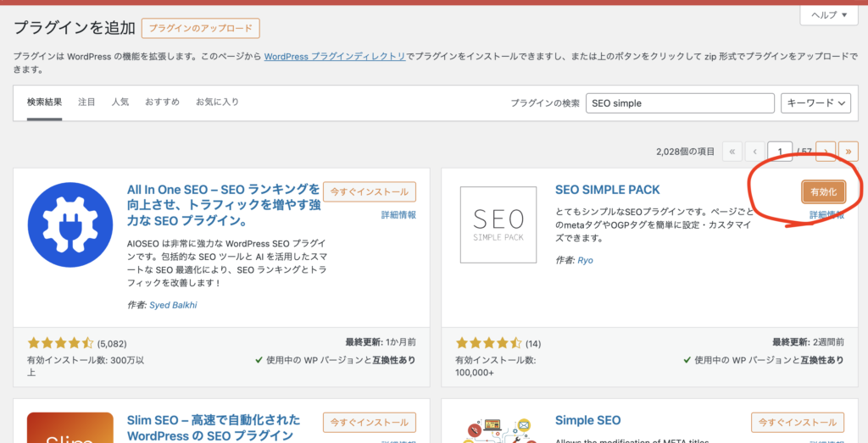The image size is (868, 443).
Task: Click プラグインのアップロード button
Action: point(201,28)
